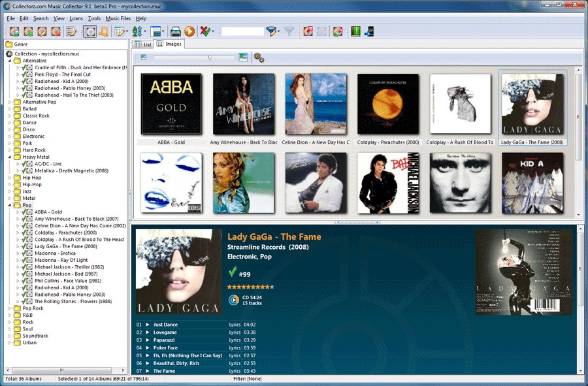Screen dimensions: 588x386
Task: Click the Add Album Manually icon
Action: click(x=28, y=31)
